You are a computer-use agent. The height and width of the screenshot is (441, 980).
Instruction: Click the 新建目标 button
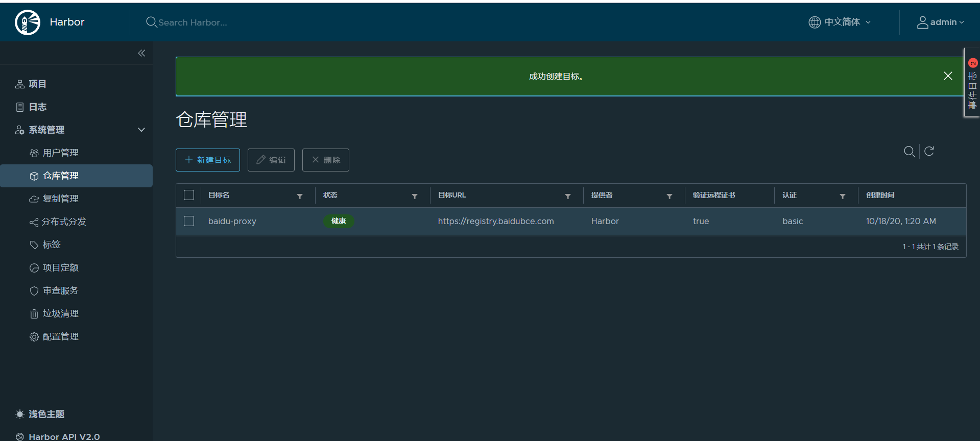coord(208,160)
